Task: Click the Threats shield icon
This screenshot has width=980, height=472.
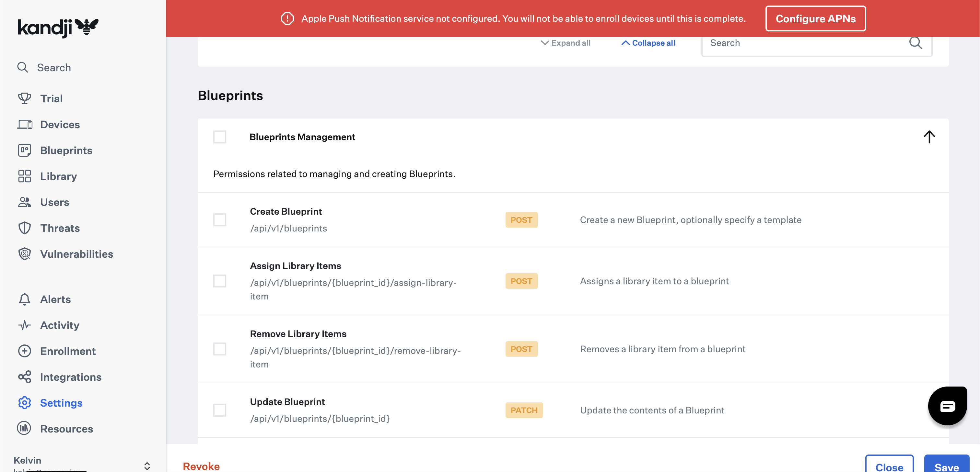Action: (24, 228)
